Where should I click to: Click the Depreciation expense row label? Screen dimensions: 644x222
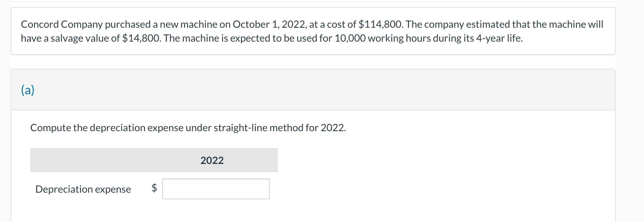[83, 189]
